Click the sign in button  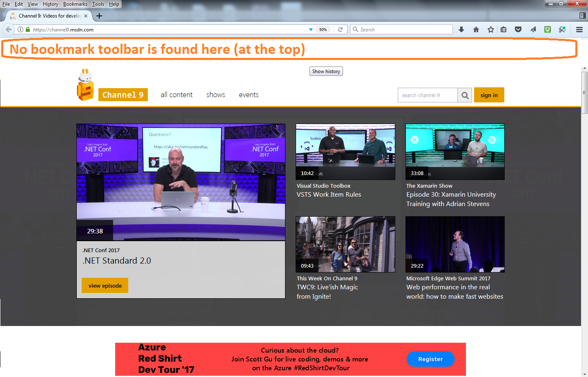pyautogui.click(x=489, y=95)
